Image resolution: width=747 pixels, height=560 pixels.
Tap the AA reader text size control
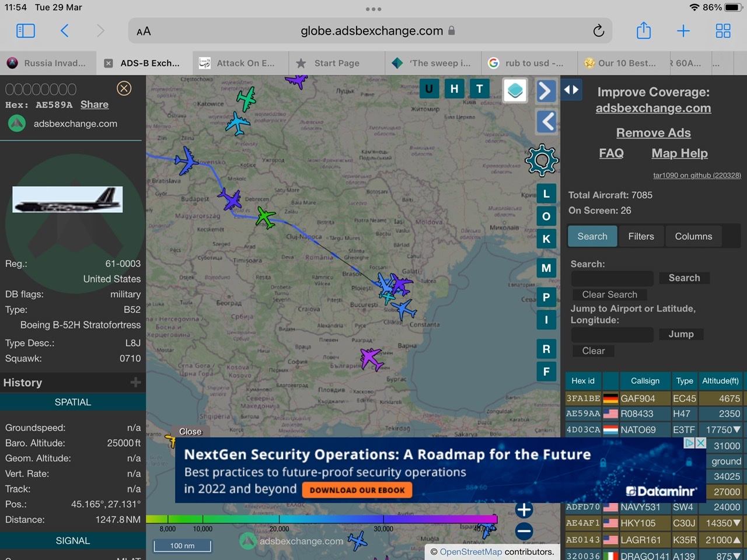tap(144, 32)
